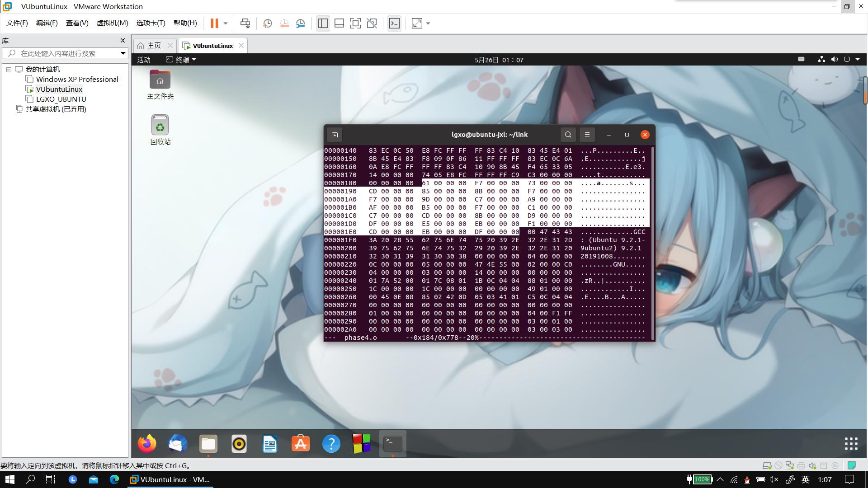Launch Firefox from the dock

coord(147,444)
